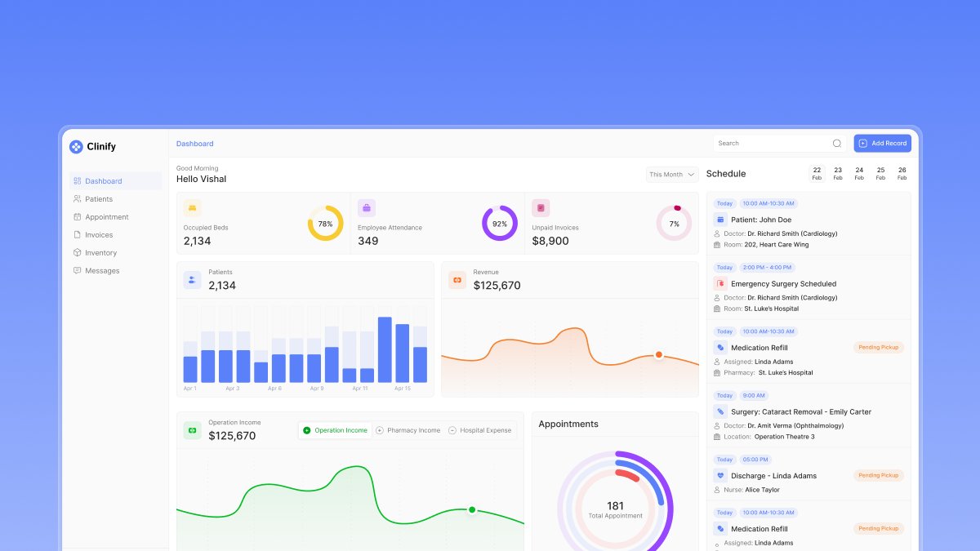This screenshot has height=551, width=980.
Task: Open Messages via its sidebar chat icon
Action: tap(77, 271)
